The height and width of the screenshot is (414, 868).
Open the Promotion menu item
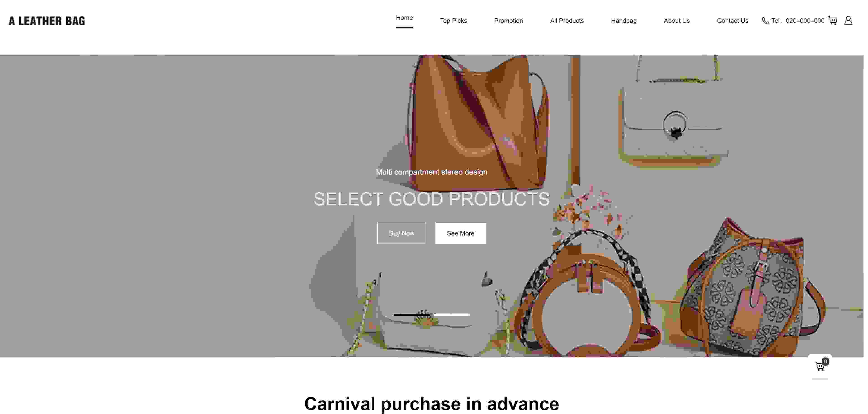508,21
